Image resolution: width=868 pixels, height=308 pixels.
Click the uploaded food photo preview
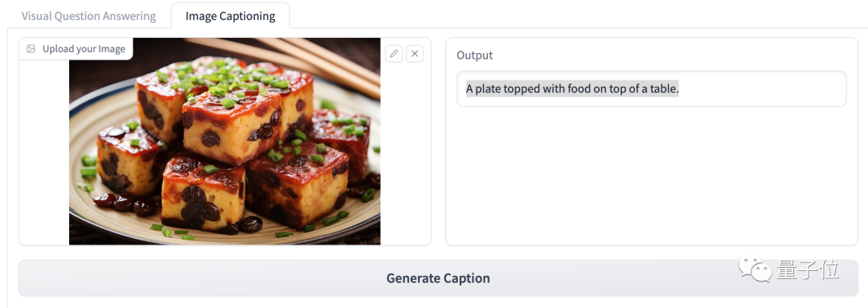pos(225,142)
